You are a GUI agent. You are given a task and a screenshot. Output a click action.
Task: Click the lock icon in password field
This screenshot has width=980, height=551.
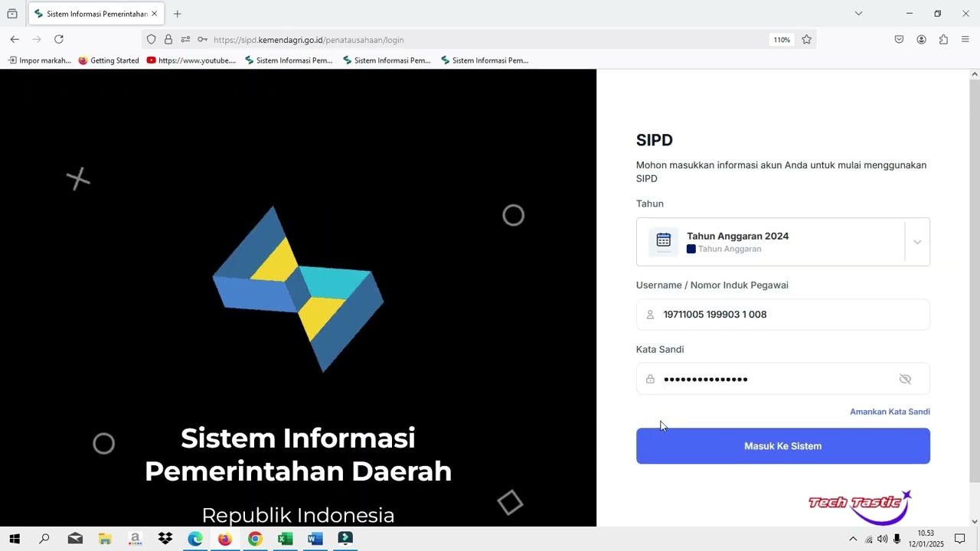tap(650, 379)
